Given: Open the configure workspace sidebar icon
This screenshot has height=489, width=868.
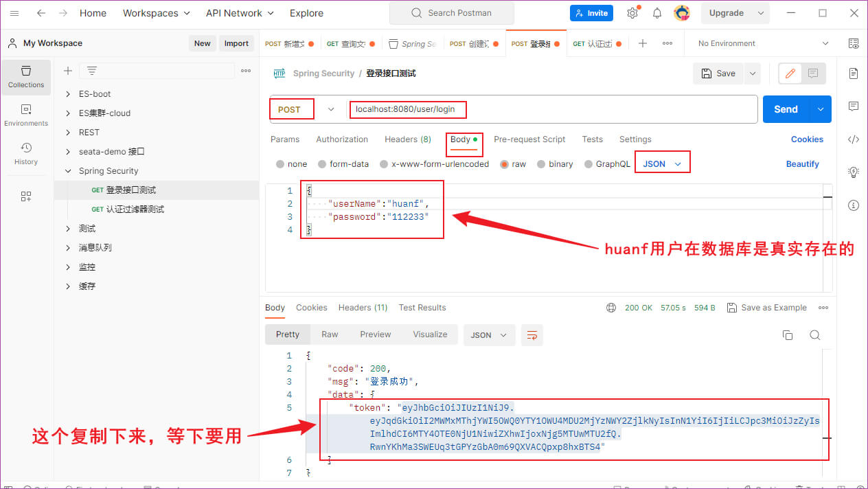Looking at the screenshot, I should click(x=26, y=196).
